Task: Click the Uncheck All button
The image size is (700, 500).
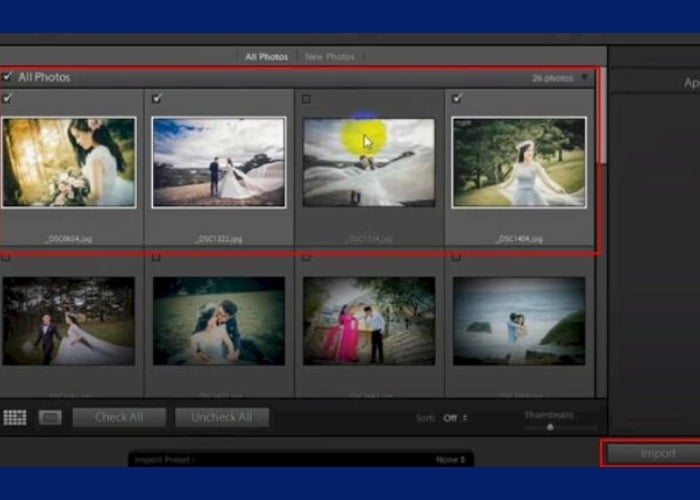Action: [x=222, y=417]
